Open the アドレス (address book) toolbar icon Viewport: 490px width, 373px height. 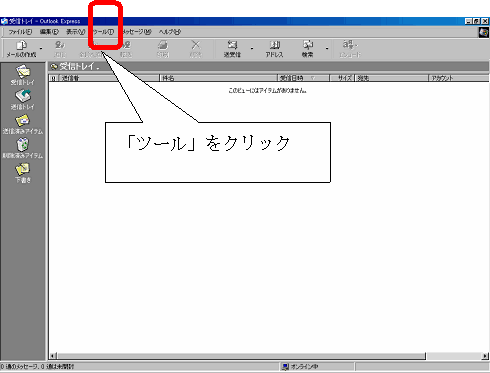click(274, 49)
